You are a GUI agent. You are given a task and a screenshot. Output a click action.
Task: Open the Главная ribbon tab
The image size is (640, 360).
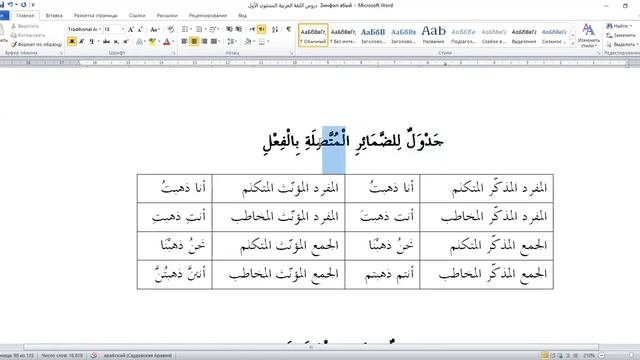(x=25, y=16)
